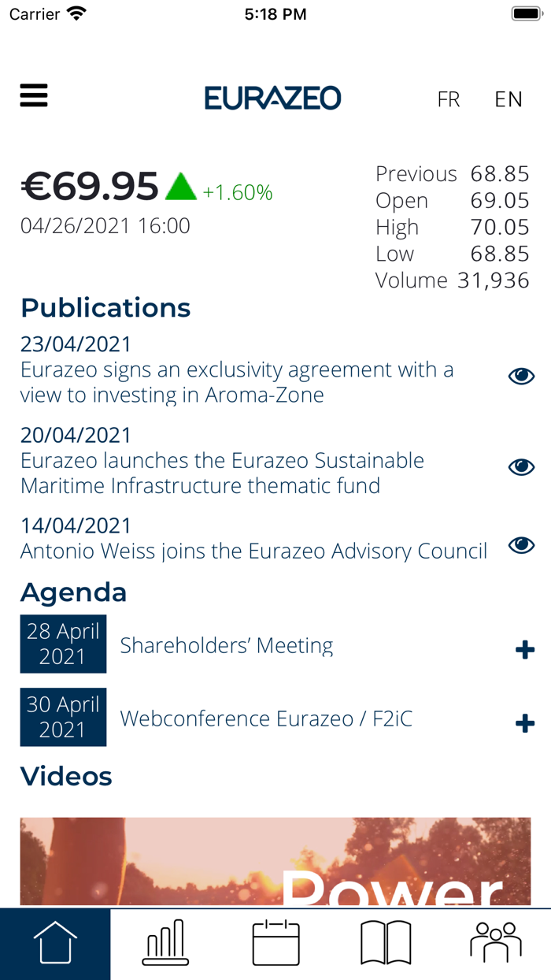Viewport: 551px width, 980px height.
Task: Show preview of the Antonio Weiss publication
Action: (521, 544)
